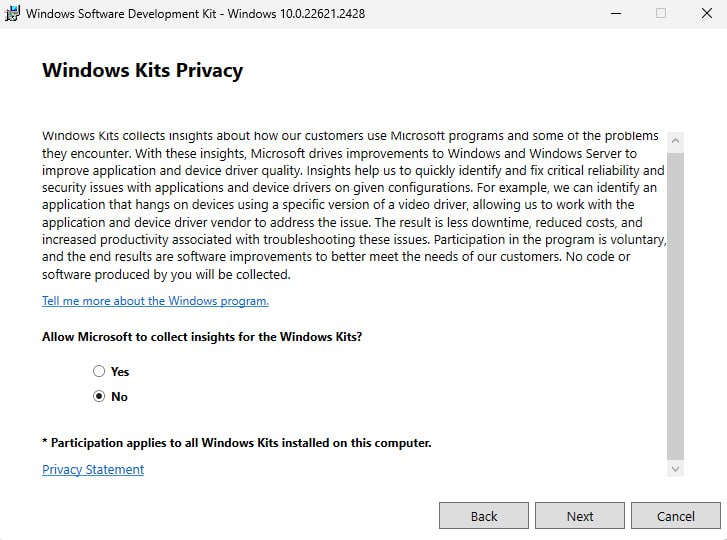Click the scrollbar down arrow

coord(676,468)
